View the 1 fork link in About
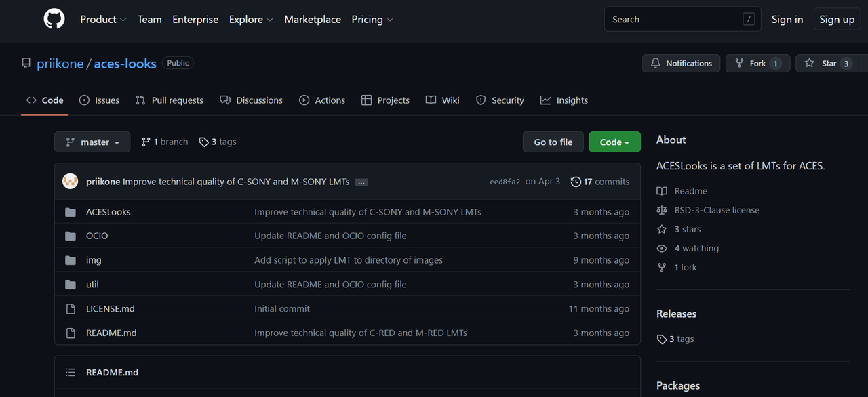The image size is (868, 397). pyautogui.click(x=677, y=267)
